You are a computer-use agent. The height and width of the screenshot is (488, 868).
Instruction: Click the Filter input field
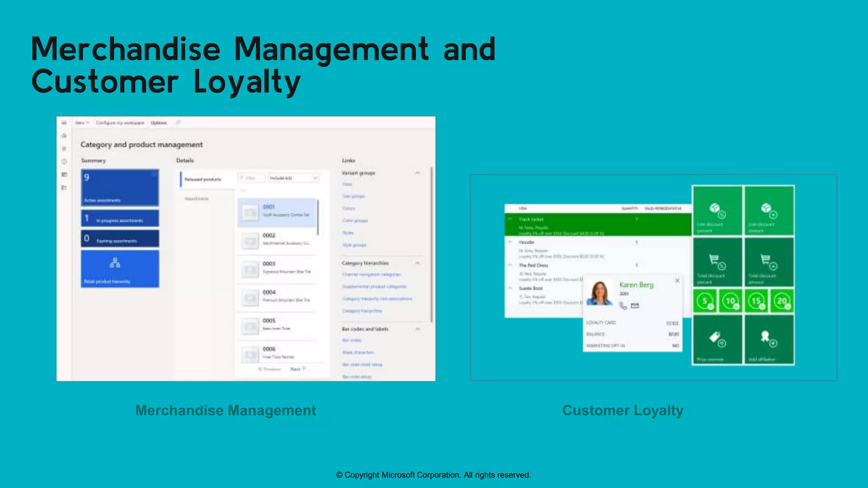point(251,178)
